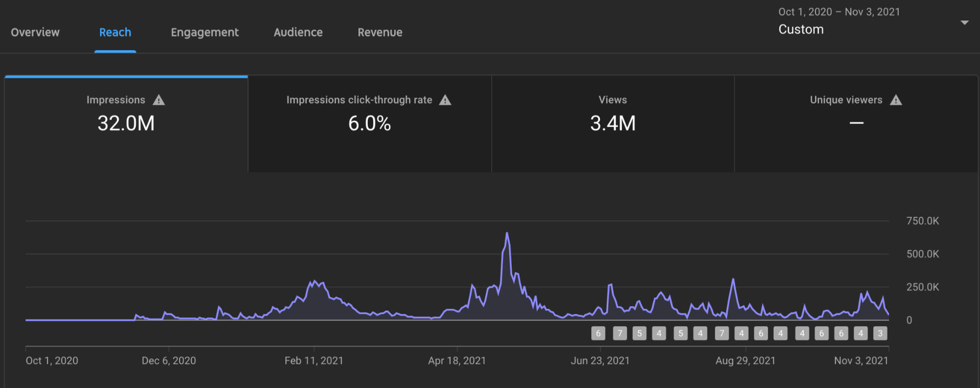Viewport: 980px width, 388px height.
Task: Open the Revenue tab
Action: tap(379, 32)
